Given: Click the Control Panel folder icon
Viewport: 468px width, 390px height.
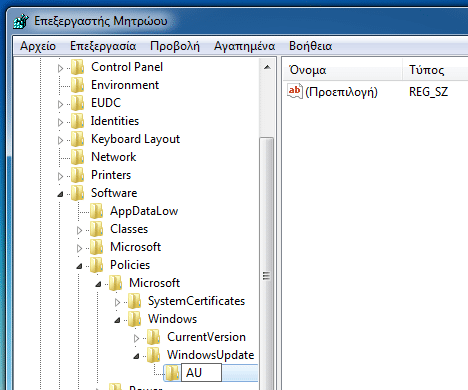Looking at the screenshot, I should (78, 67).
